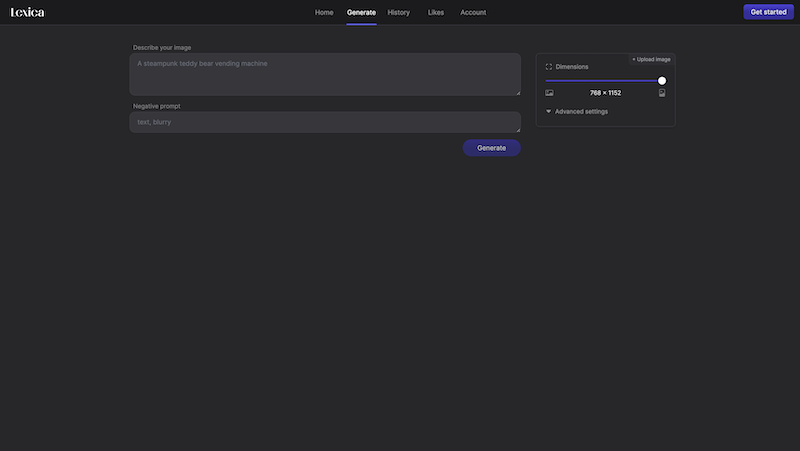This screenshot has width=800, height=451.
Task: Click the Lexica logo
Action: point(27,12)
